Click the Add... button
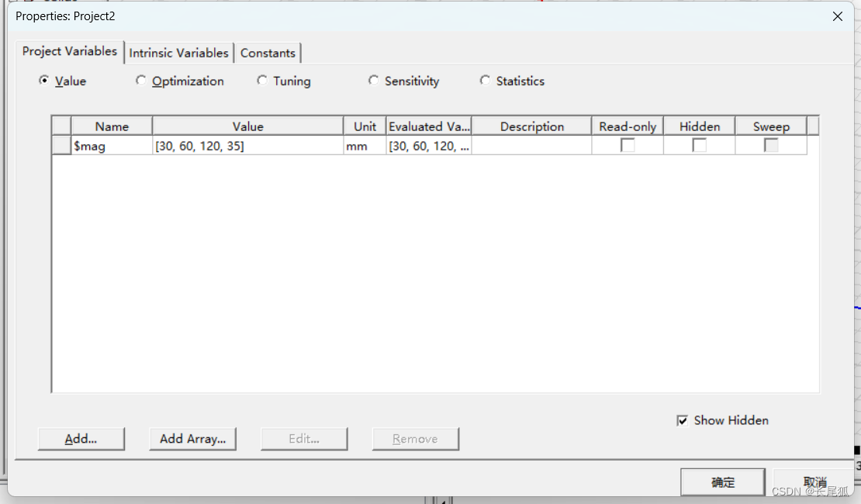 81,439
